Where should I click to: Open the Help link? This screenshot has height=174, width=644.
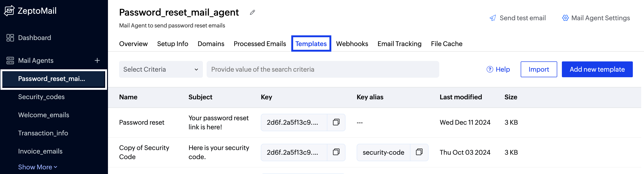click(498, 69)
